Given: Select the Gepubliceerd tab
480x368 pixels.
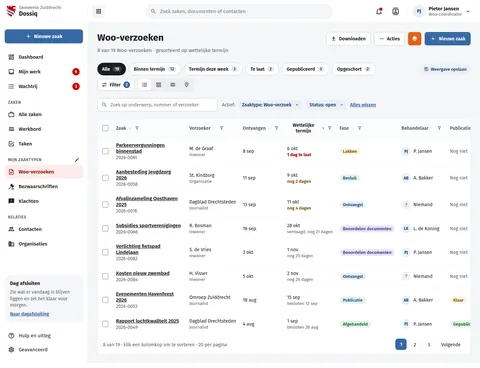Looking at the screenshot, I should [x=305, y=69].
